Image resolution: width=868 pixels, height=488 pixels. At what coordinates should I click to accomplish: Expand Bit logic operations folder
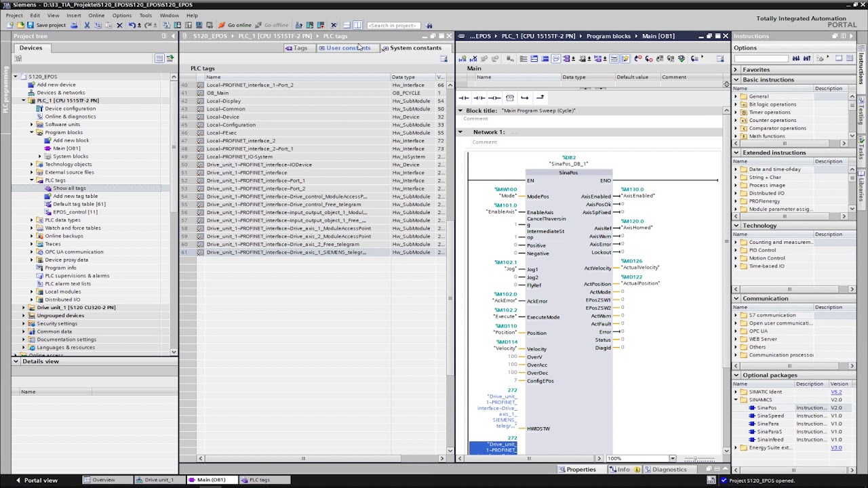point(736,104)
